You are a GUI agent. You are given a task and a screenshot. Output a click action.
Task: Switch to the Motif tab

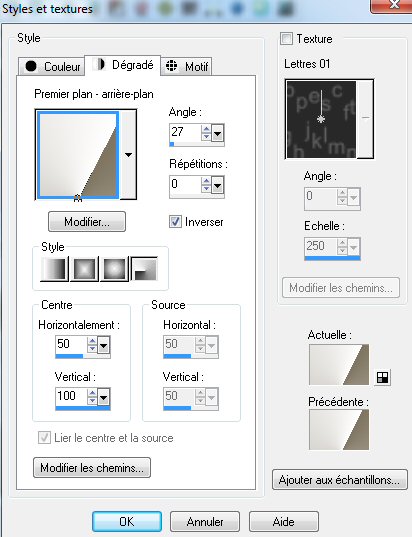[x=186, y=66]
